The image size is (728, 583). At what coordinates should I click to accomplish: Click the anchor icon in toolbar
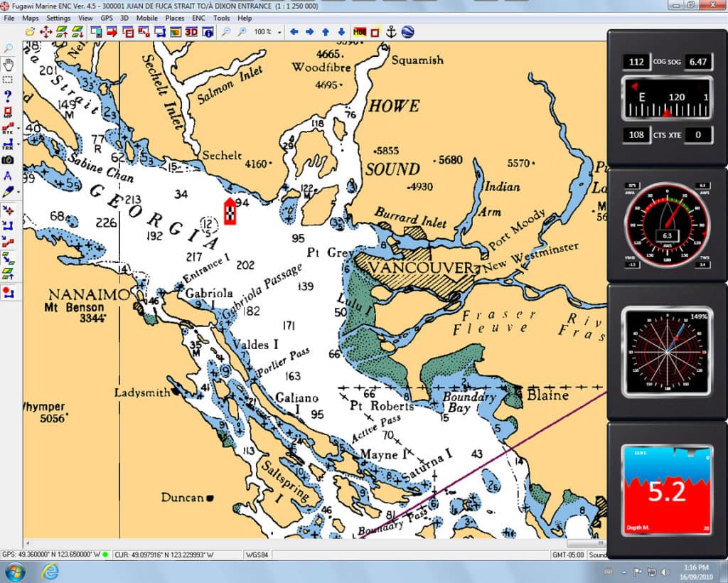pyautogui.click(x=390, y=32)
